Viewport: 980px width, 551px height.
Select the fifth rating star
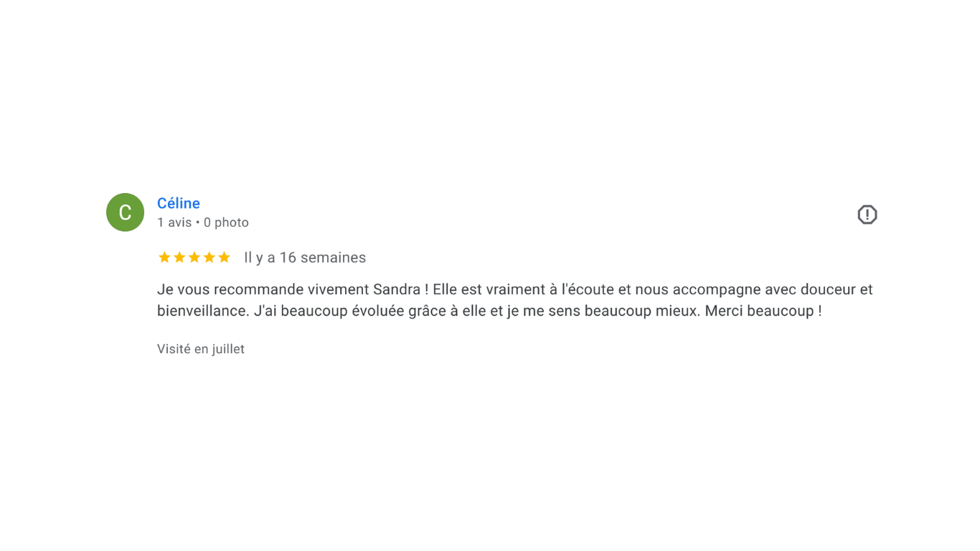click(225, 258)
